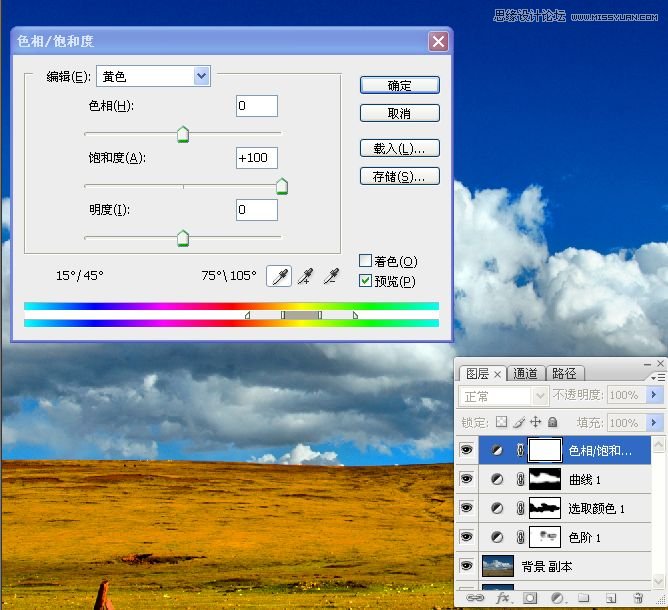Click the 饱和度 saturation slider handle
The height and width of the screenshot is (610, 668).
282,186
